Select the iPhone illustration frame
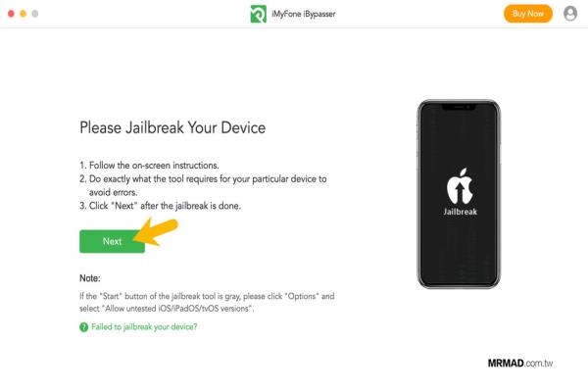This screenshot has height=392, width=588. tap(459, 194)
